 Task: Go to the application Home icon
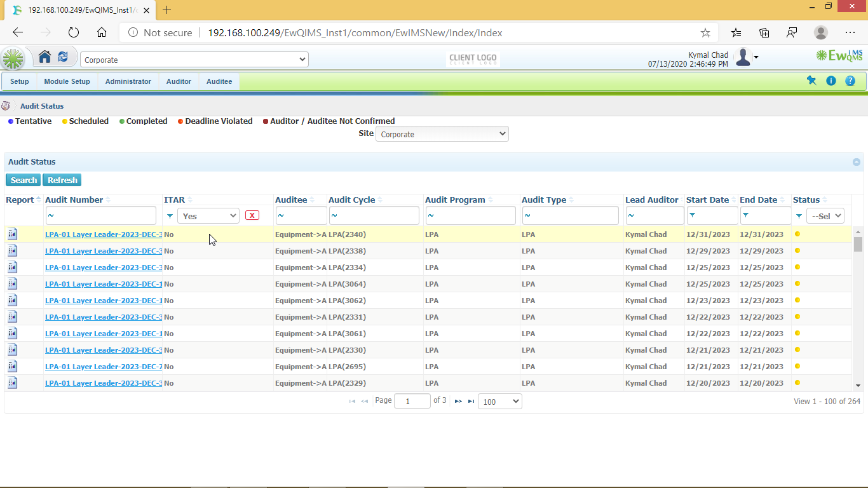tap(44, 57)
